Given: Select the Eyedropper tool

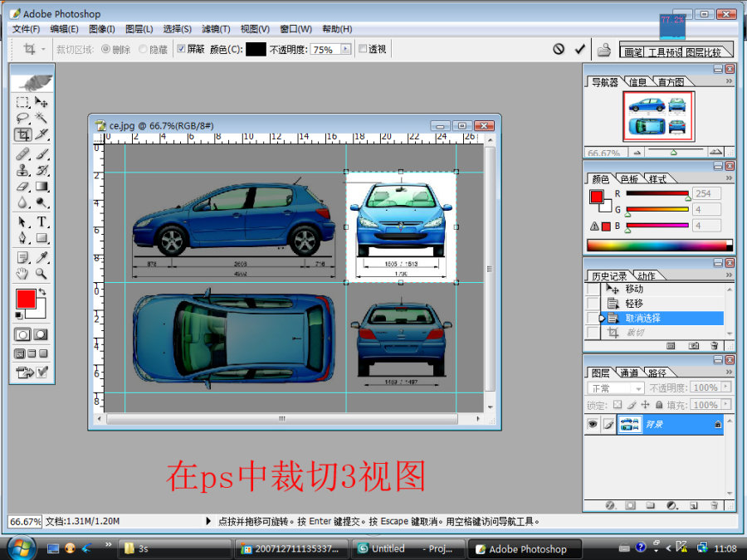Looking at the screenshot, I should 41,258.
